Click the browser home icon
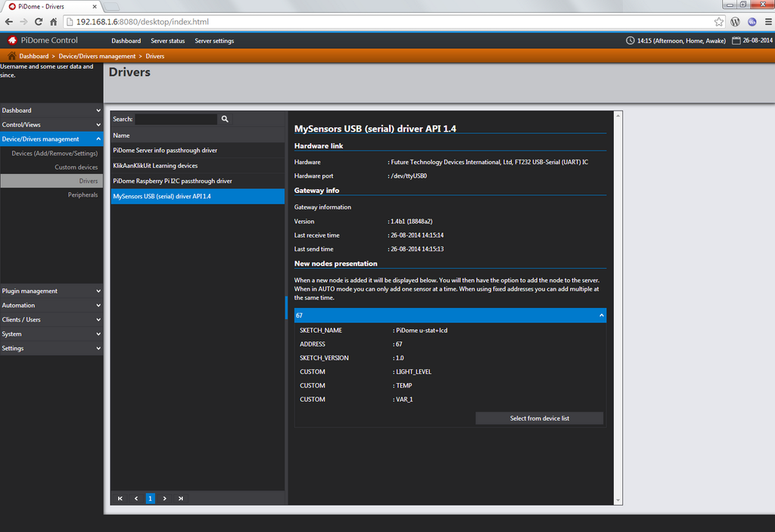 (54, 22)
